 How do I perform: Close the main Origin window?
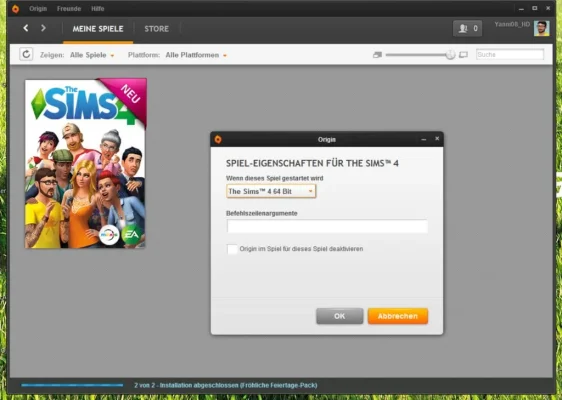548,8
